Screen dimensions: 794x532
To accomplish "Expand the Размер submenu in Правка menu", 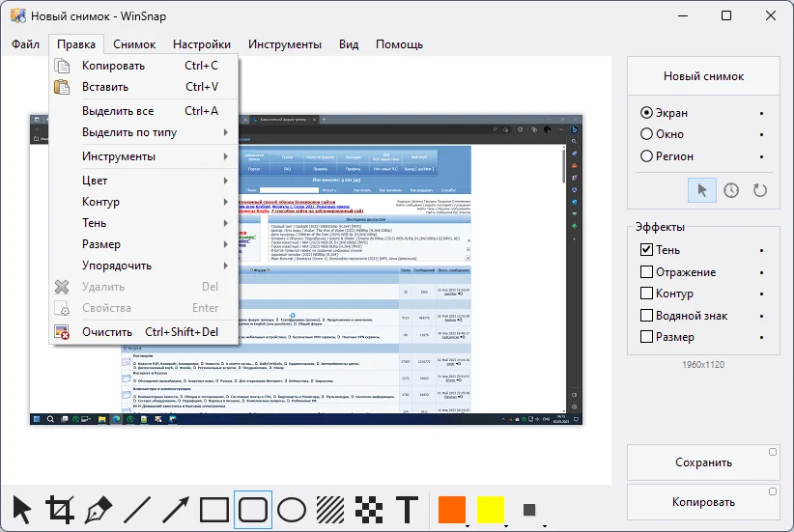I will click(144, 244).
